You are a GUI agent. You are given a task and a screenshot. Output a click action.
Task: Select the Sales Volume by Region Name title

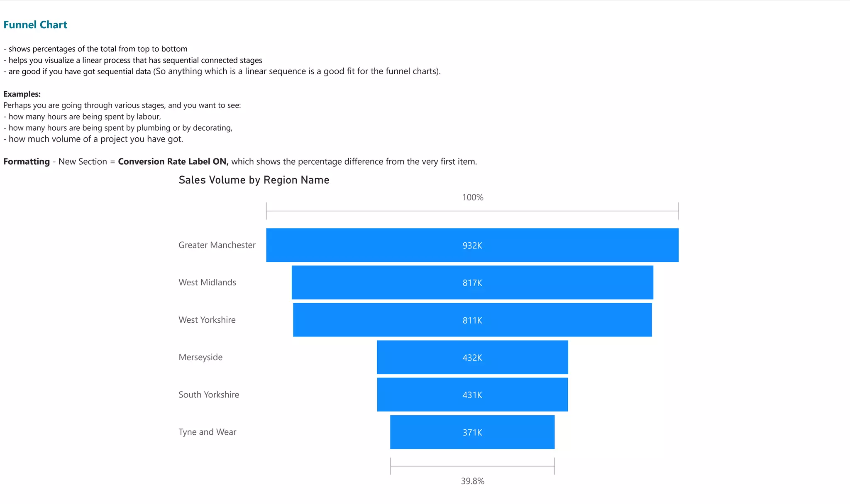point(254,180)
